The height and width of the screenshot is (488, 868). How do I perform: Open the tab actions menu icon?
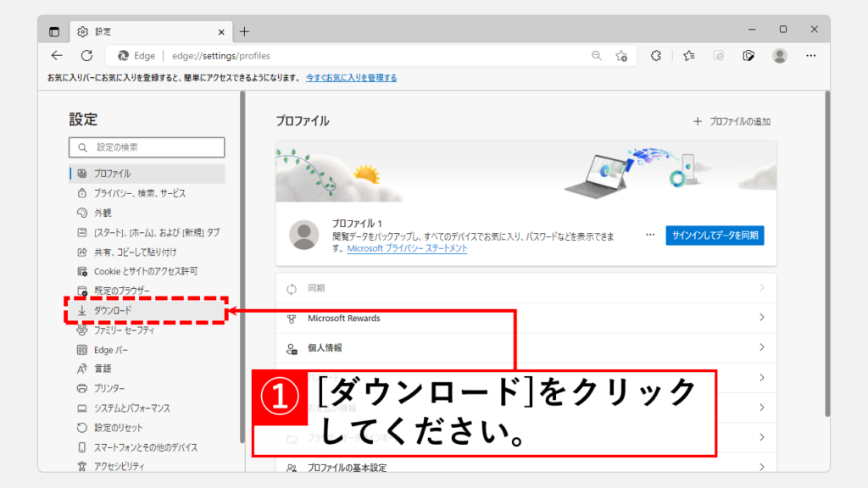pyautogui.click(x=54, y=31)
